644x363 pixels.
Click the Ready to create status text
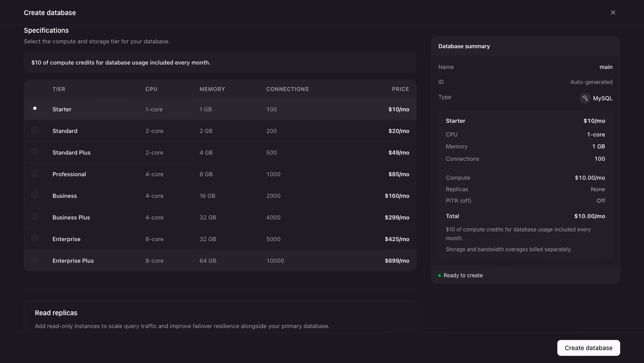463,275
